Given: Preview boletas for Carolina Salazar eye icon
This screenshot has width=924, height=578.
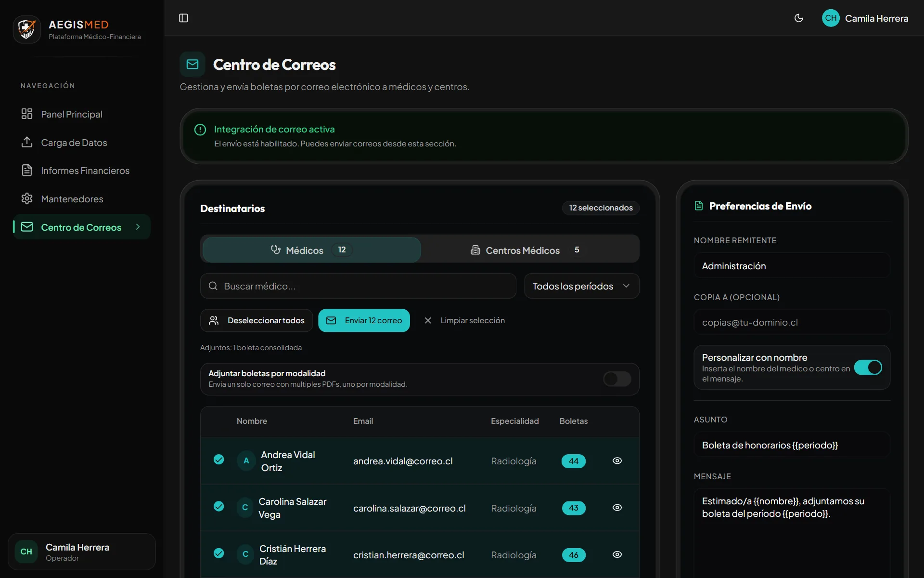Looking at the screenshot, I should 617,508.
